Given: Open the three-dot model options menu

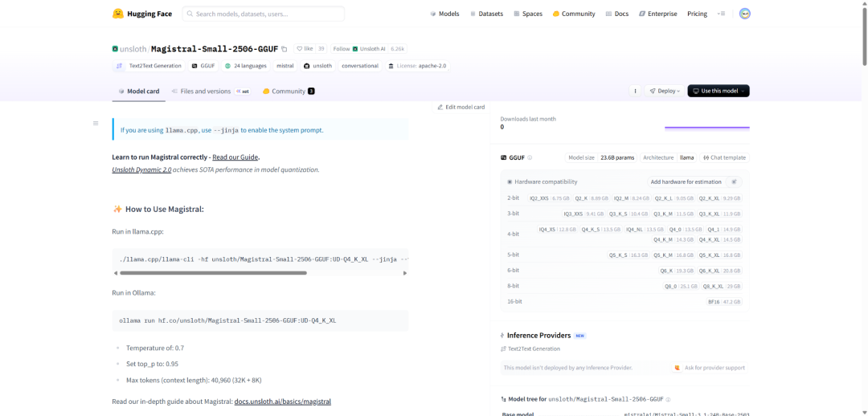Looking at the screenshot, I should pyautogui.click(x=635, y=91).
